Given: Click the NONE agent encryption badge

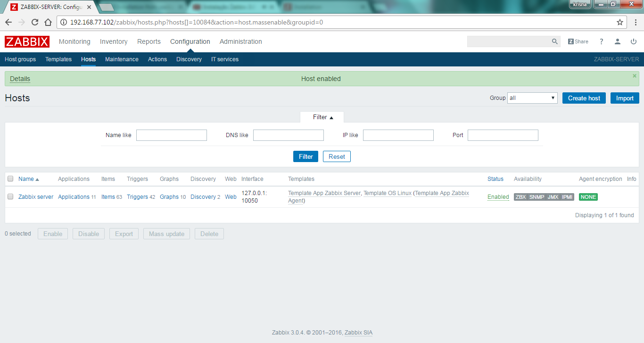Looking at the screenshot, I should [588, 197].
